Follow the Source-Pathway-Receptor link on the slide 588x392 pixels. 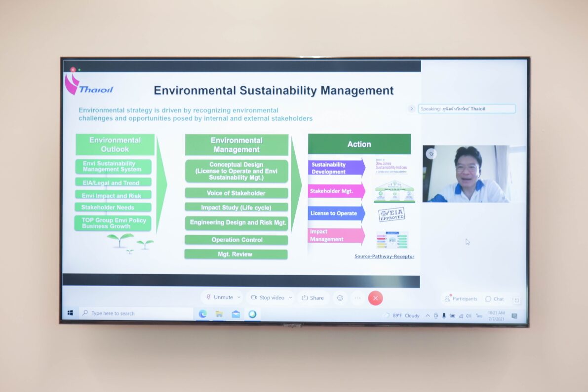(x=385, y=256)
